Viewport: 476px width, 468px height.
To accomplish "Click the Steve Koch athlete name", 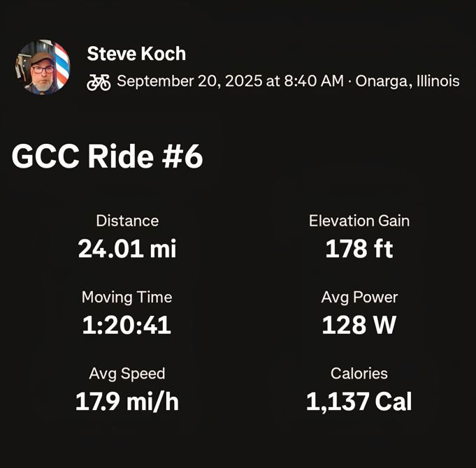I will point(136,54).
